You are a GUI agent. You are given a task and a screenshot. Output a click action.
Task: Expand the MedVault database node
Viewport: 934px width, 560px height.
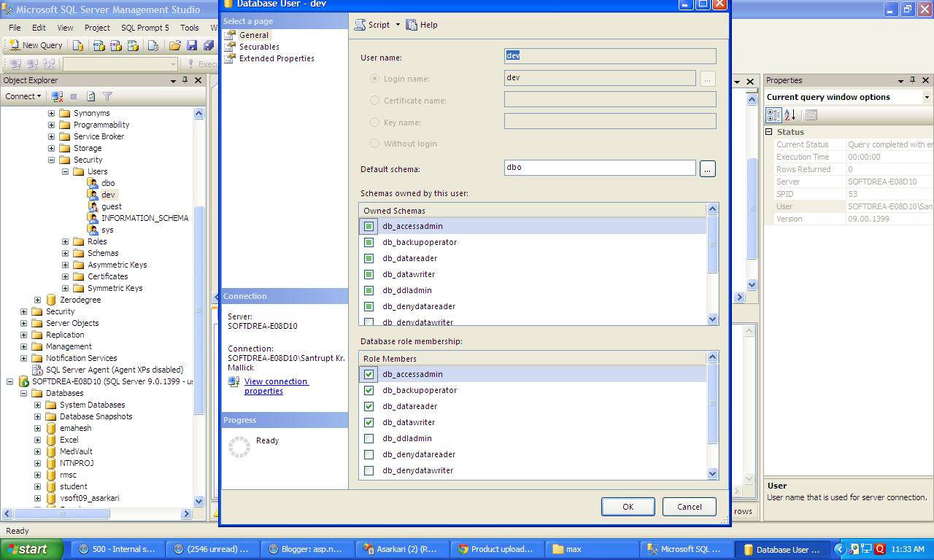click(37, 451)
